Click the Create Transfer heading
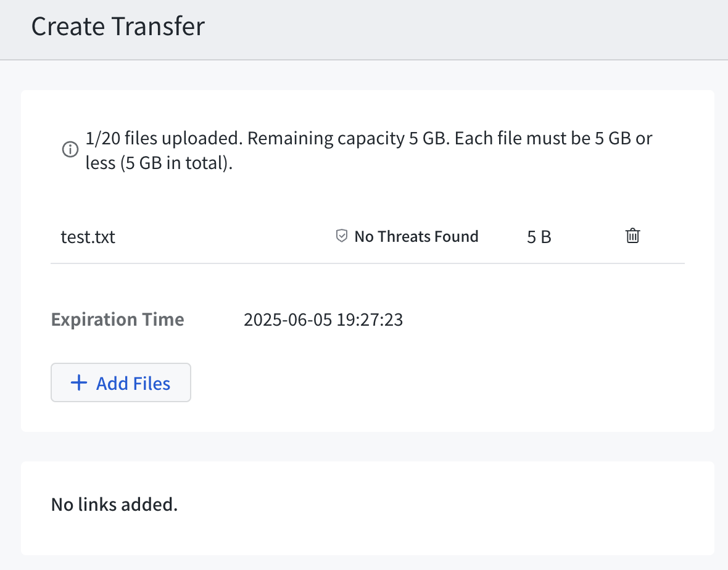The image size is (728, 570). [x=118, y=26]
